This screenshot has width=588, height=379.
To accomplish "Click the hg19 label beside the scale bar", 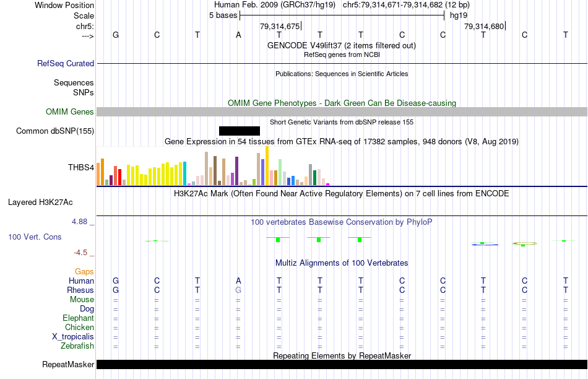I will coord(459,15).
